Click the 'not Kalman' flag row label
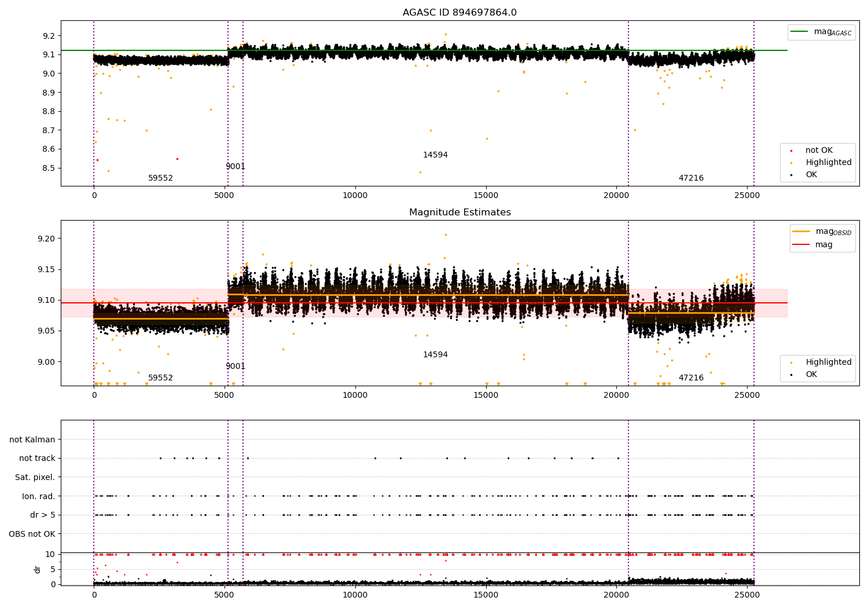The height and width of the screenshot is (608, 868). pyautogui.click(x=32, y=440)
